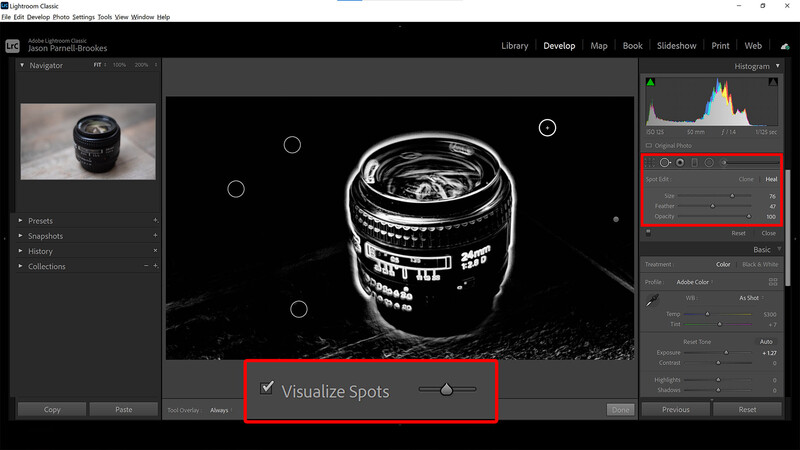Switch Spot Edit mode to Heal

771,179
